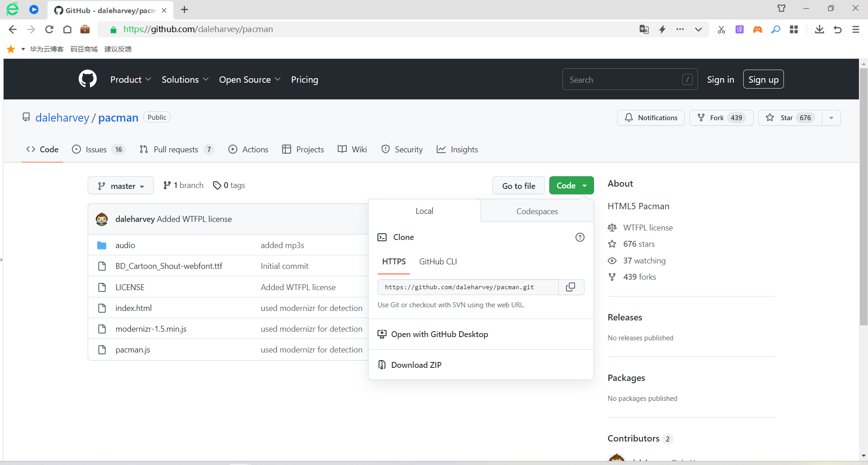Screen dimensions: 868x465
Task: Click the briefcase toolbar icon
Action: coord(85,29)
